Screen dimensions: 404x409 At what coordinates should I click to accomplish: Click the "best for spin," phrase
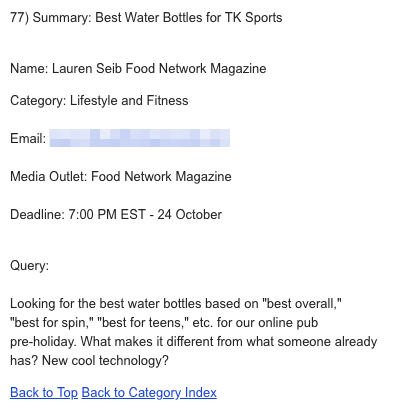[52, 323]
